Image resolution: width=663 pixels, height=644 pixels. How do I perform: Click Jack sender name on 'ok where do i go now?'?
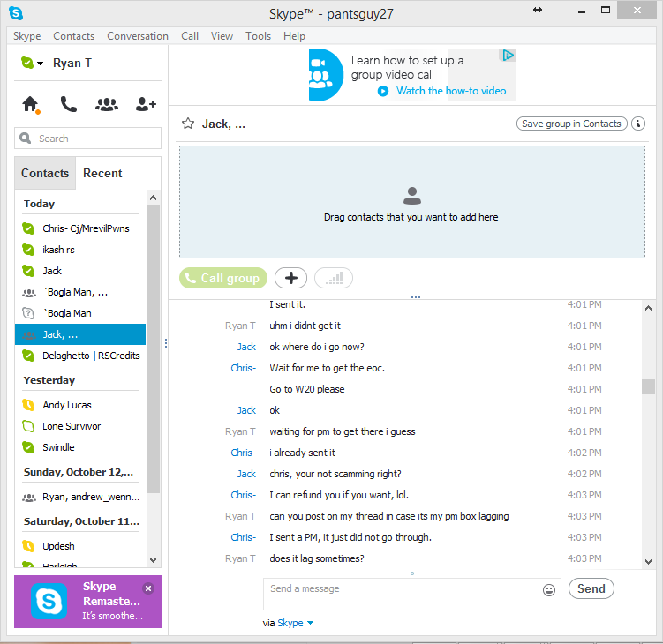[246, 347]
